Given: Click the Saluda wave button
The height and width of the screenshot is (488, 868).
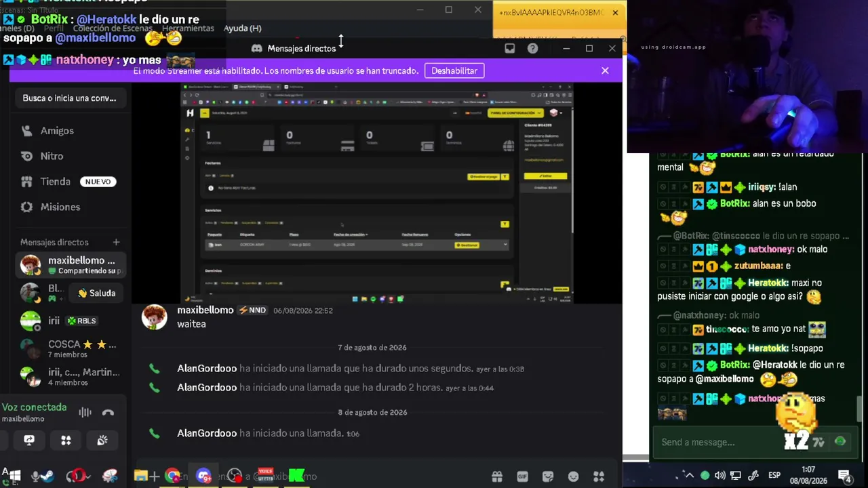Looking at the screenshot, I should click(x=96, y=293).
